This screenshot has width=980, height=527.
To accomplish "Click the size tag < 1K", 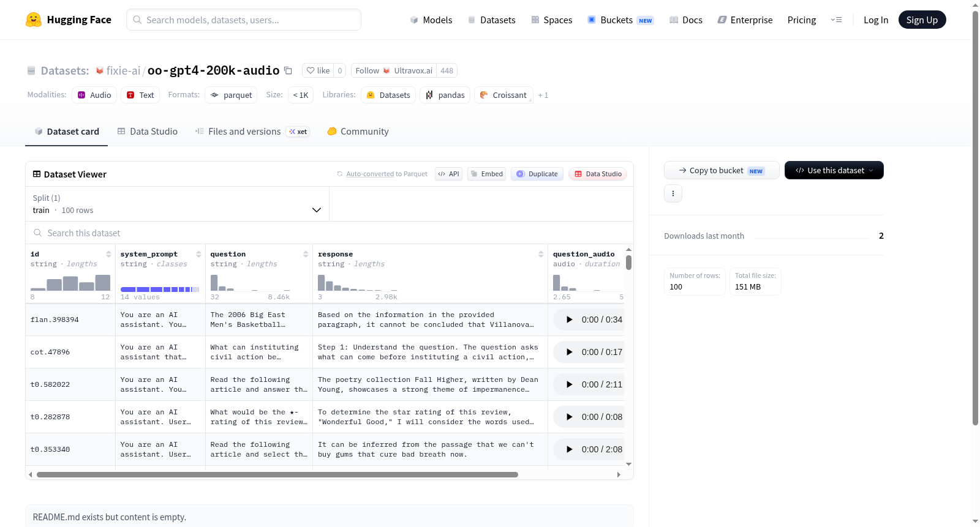I will point(301,95).
